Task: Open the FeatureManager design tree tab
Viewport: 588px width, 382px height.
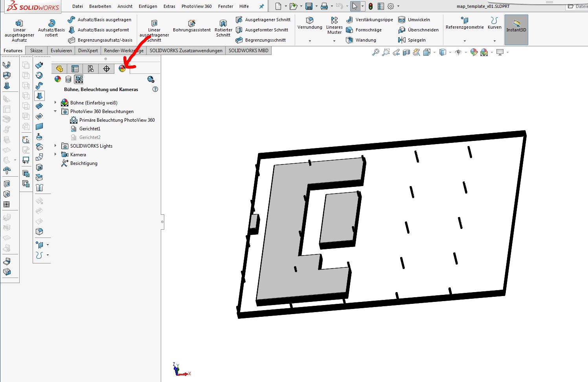Action: [59, 69]
